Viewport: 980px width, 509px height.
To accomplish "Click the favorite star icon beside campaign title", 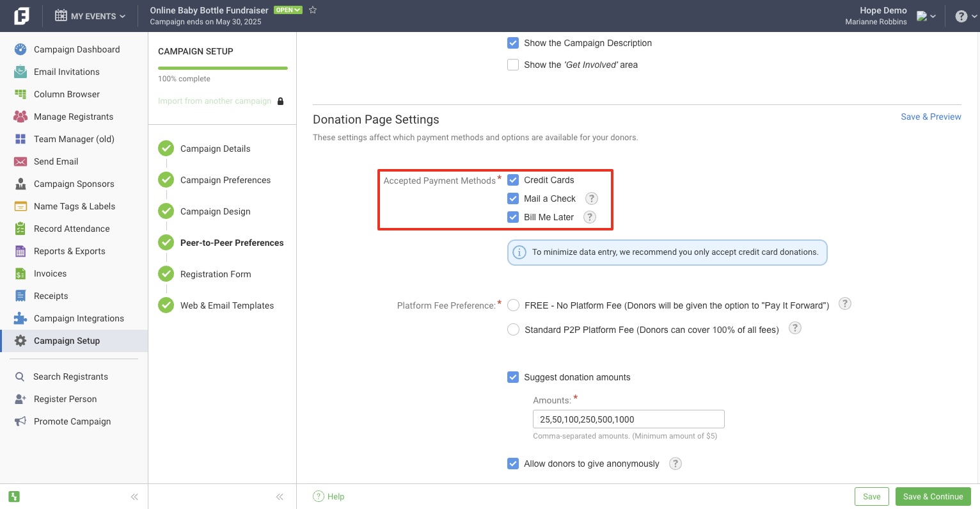I will click(x=313, y=10).
